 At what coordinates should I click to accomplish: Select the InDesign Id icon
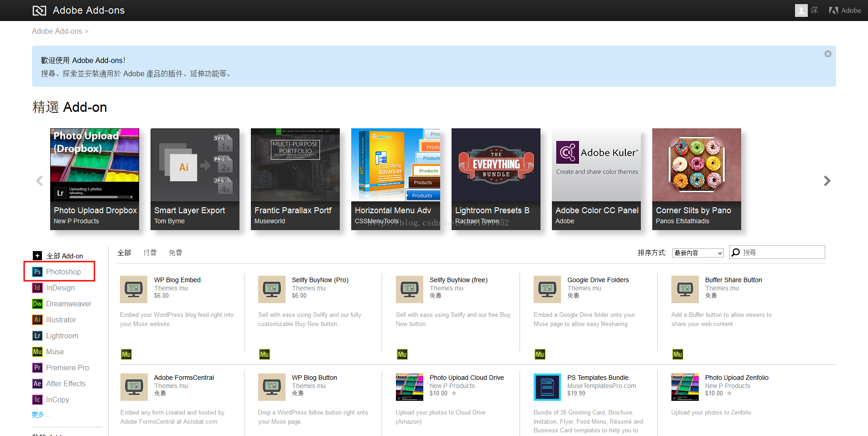coord(37,288)
